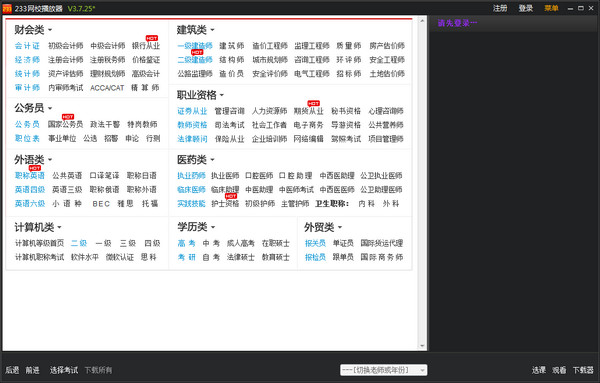The height and width of the screenshot is (383, 600).
Task: Click the 233 app logo icon
Action: 7,8
